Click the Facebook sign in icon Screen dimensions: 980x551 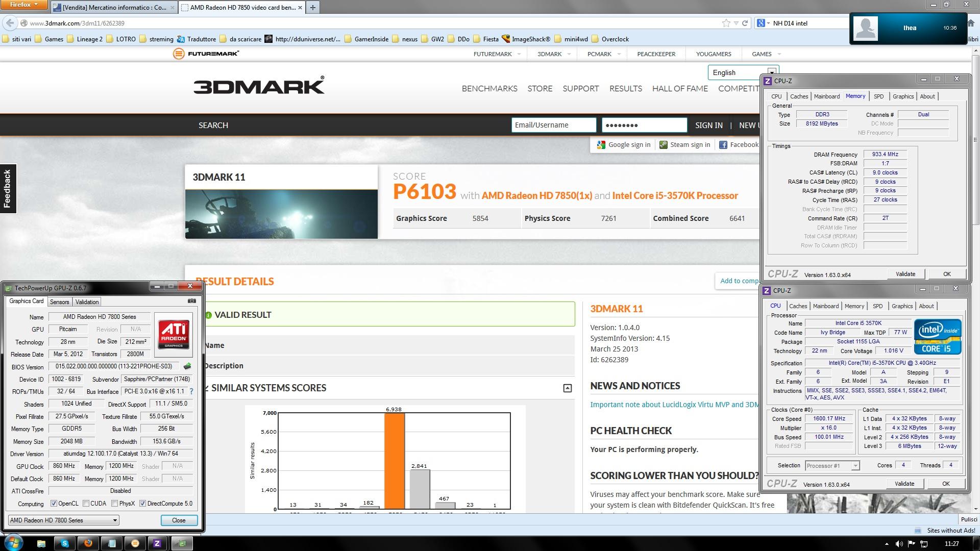(723, 145)
